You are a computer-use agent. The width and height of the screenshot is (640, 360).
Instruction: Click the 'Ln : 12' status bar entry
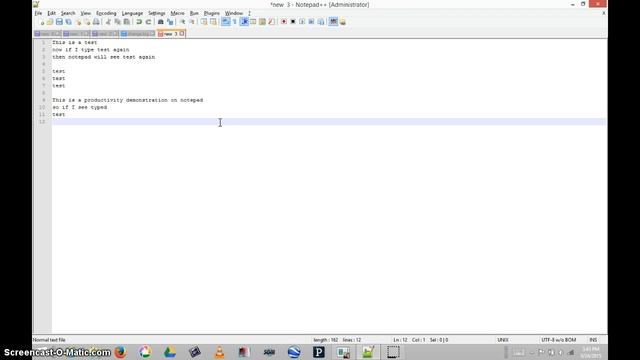point(400,340)
